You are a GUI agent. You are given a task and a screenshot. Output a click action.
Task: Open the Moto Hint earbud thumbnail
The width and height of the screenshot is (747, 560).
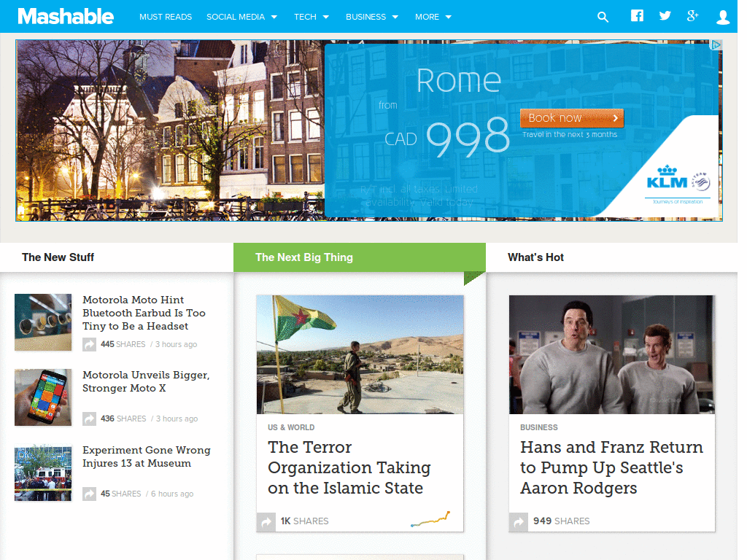click(x=43, y=322)
